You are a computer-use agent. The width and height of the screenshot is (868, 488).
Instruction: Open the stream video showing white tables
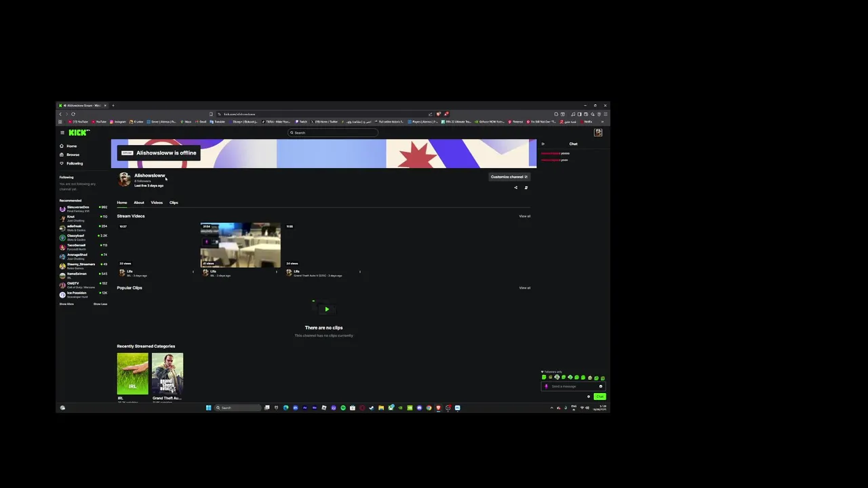point(240,245)
